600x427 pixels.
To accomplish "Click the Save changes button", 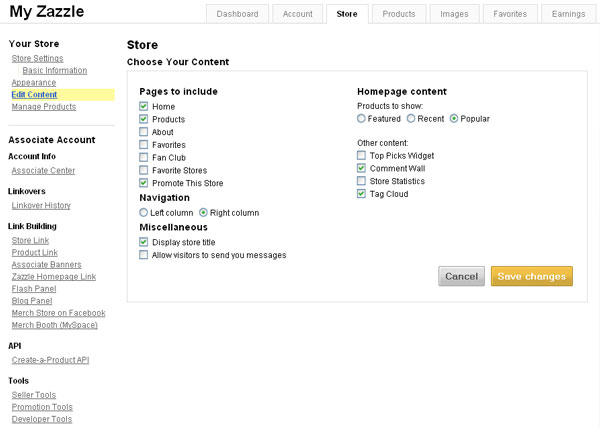I will coord(532,276).
